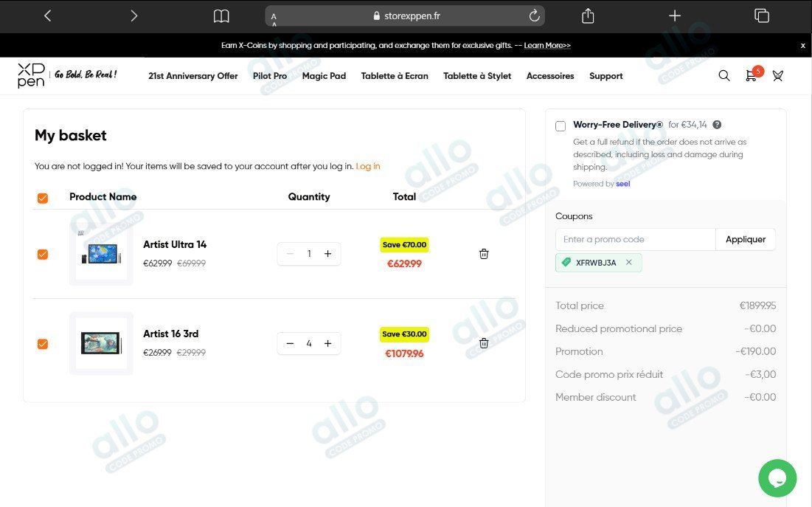Open the Accessoires menu
This screenshot has width=812, height=507.
point(550,76)
